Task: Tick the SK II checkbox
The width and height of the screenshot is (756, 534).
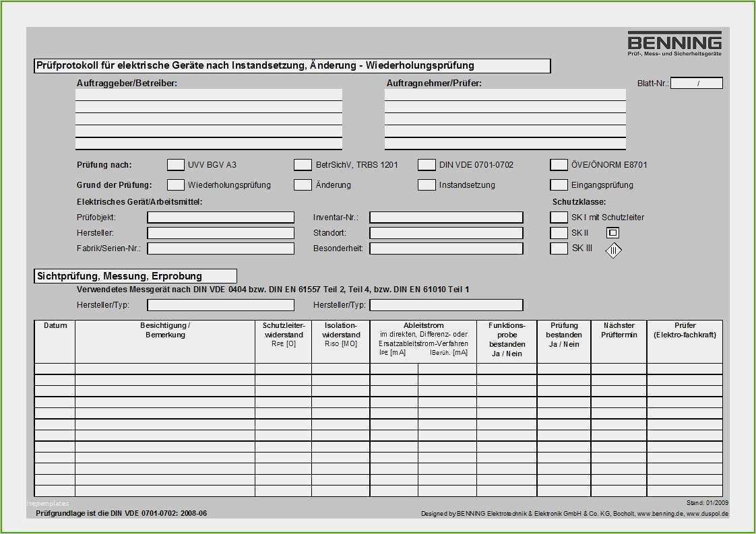Action: [x=559, y=233]
